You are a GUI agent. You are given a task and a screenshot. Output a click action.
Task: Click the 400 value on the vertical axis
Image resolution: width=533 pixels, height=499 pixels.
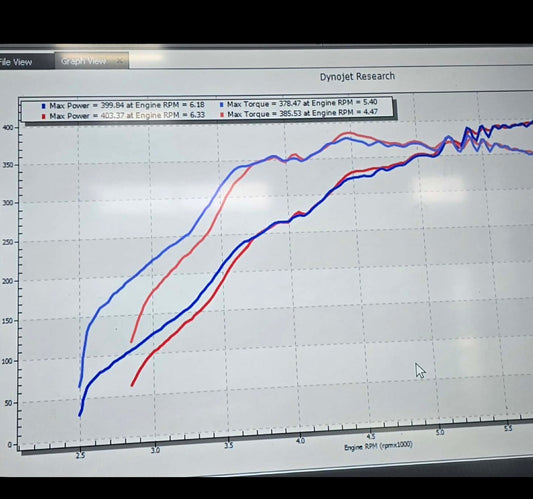pos(7,127)
